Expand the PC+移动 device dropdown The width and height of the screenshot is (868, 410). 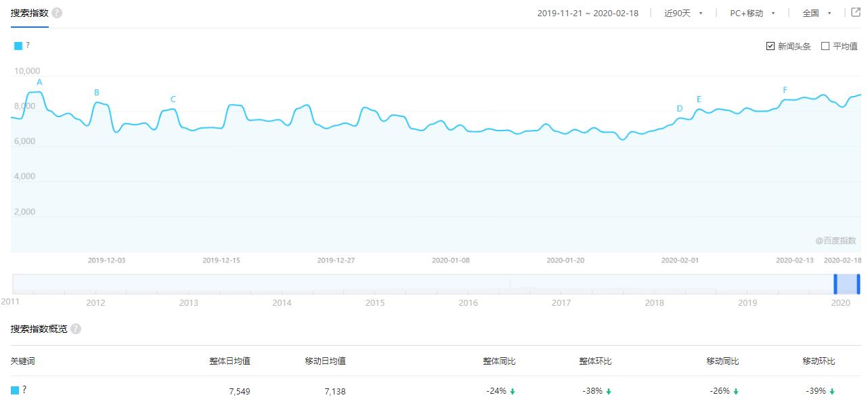752,13
